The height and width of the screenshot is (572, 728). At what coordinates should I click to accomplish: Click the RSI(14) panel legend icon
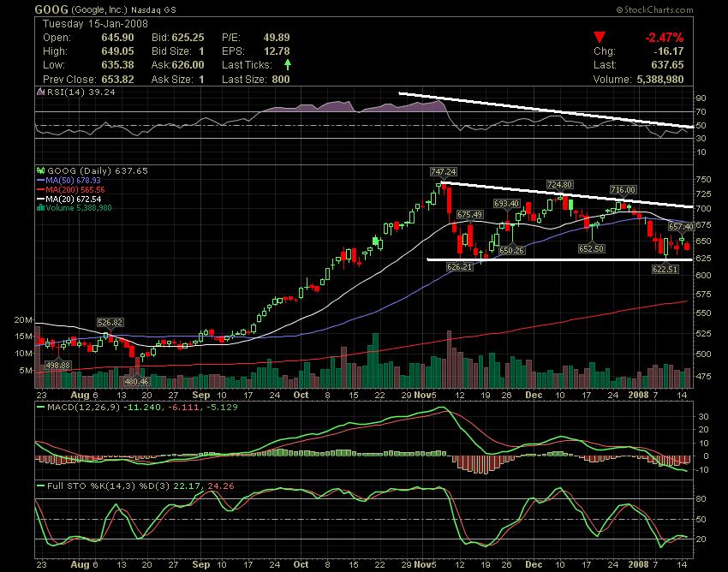coord(41,92)
